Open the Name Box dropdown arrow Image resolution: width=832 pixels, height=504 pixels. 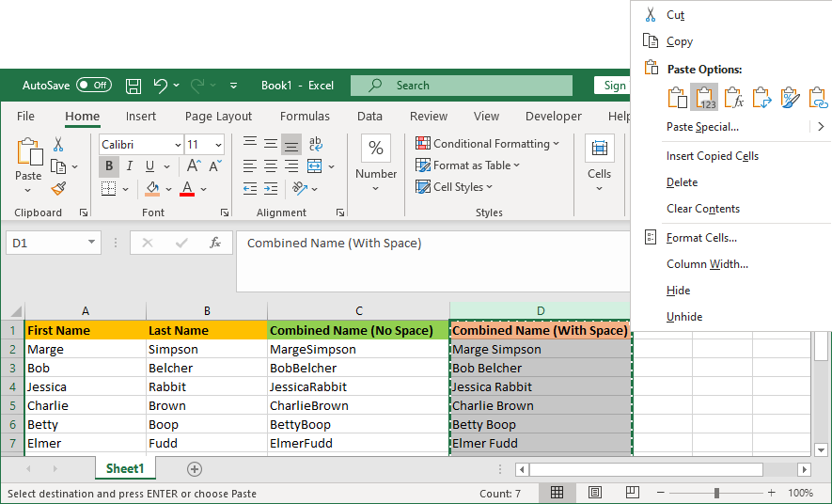coord(91,243)
